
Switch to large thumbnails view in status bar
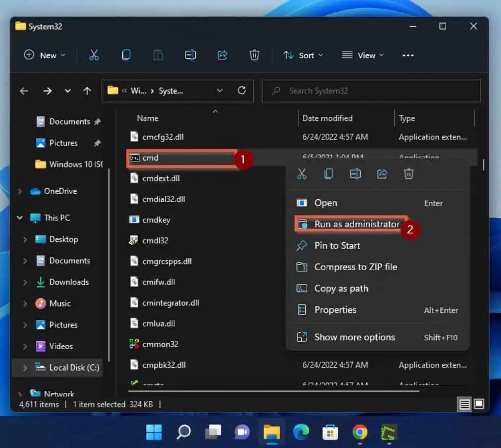478,404
